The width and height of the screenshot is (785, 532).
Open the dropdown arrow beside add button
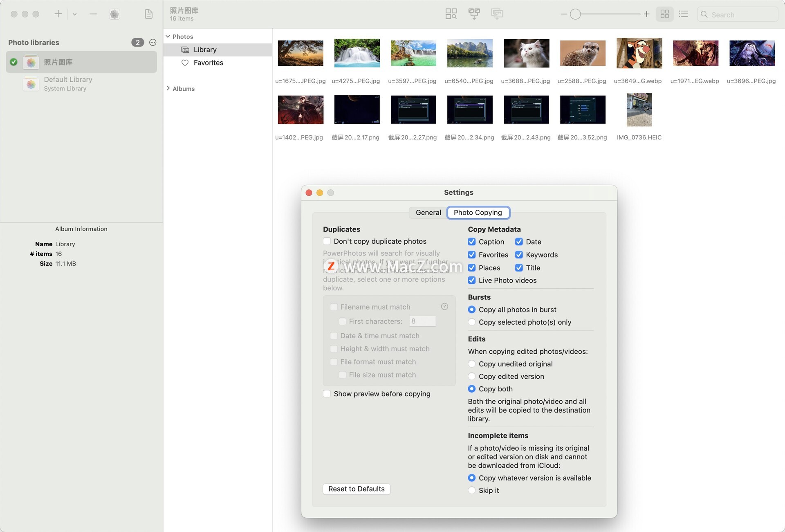tap(74, 14)
